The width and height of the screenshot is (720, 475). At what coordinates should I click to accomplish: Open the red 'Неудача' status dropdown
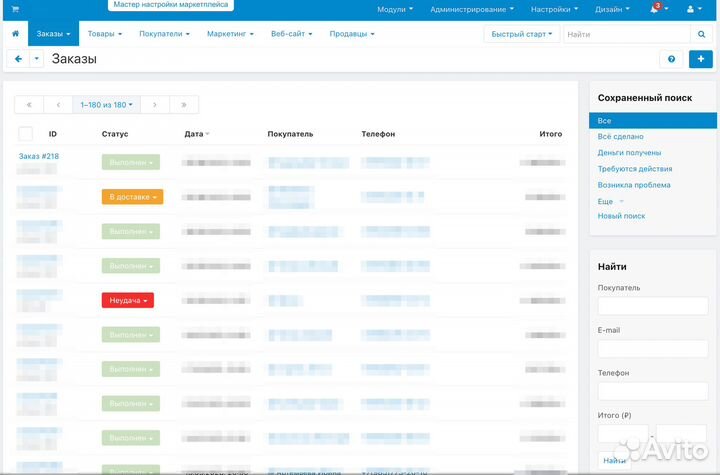click(128, 300)
